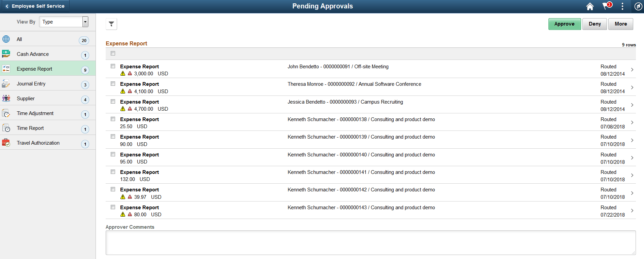
Task: Open the Time Adjustment approvals icon
Action: [6, 113]
